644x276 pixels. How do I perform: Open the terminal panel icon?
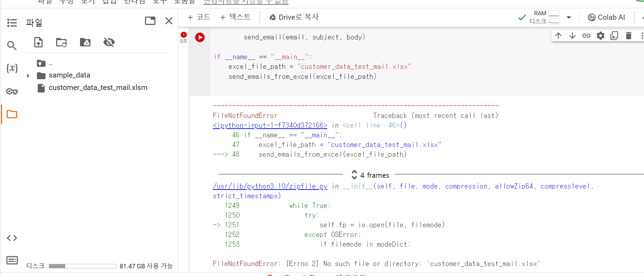(12, 260)
